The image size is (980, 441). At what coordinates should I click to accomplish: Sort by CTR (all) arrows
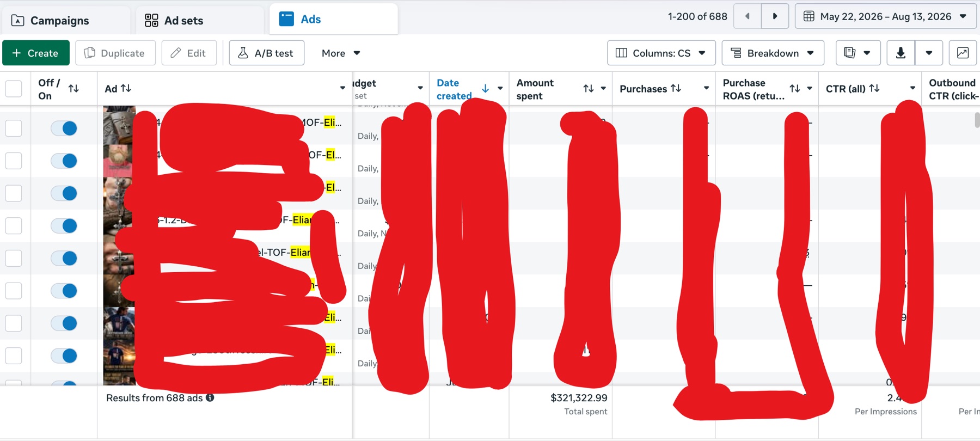pos(874,88)
